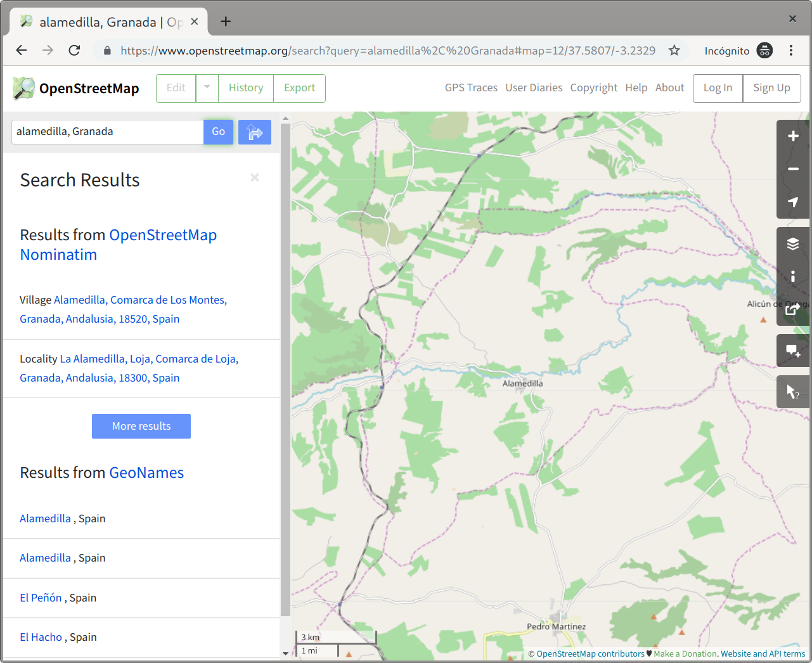
Task: Bookmark this page with the star
Action: click(x=674, y=50)
